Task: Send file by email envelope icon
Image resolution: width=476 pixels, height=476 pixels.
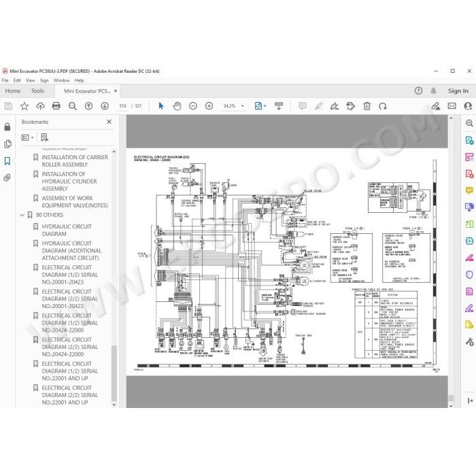Action: click(452, 106)
